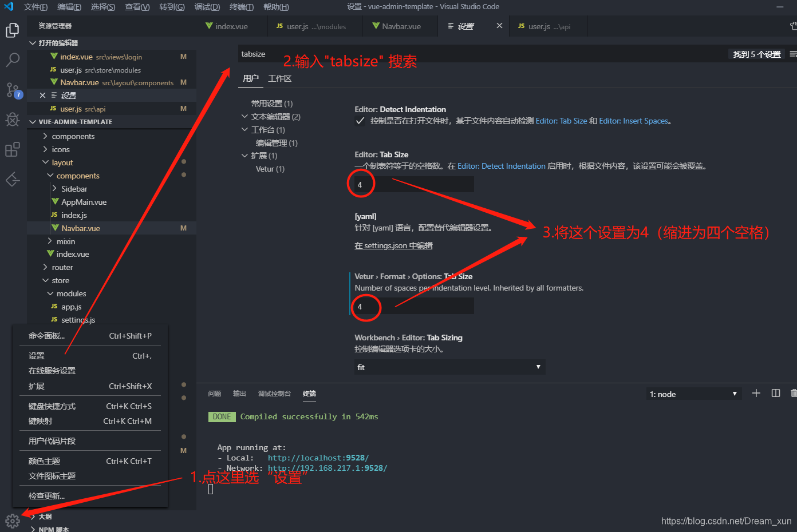Open the Search activity bar icon
This screenshot has width=797, height=532.
tap(12, 60)
